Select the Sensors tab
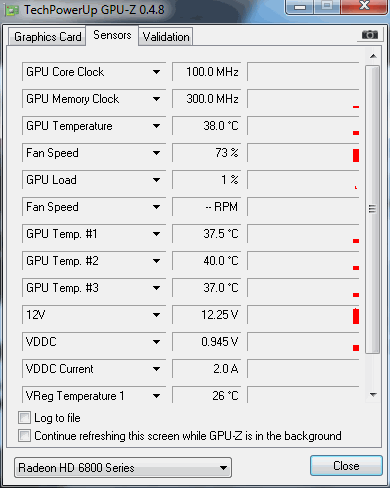This screenshot has width=390, height=488. 112,35
